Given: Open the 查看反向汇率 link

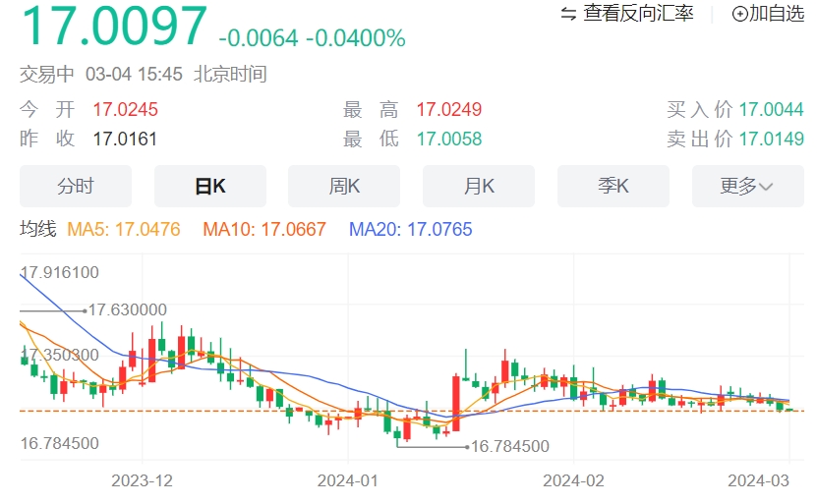Looking at the screenshot, I should tap(638, 14).
